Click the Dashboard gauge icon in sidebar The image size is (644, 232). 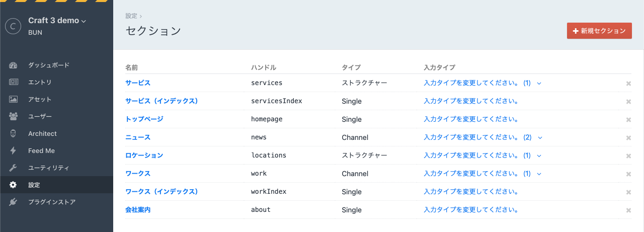14,65
